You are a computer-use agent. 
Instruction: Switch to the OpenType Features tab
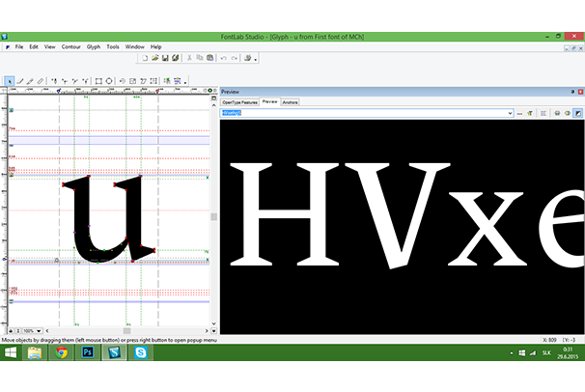click(239, 101)
